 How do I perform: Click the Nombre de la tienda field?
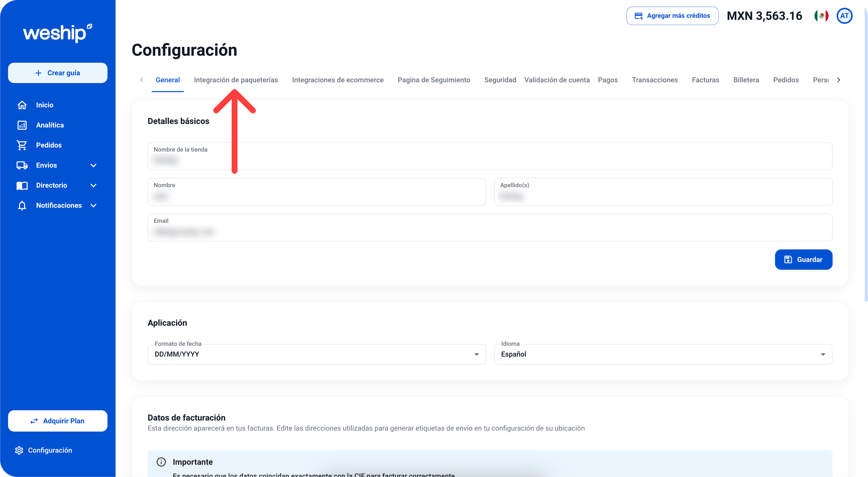[490, 156]
